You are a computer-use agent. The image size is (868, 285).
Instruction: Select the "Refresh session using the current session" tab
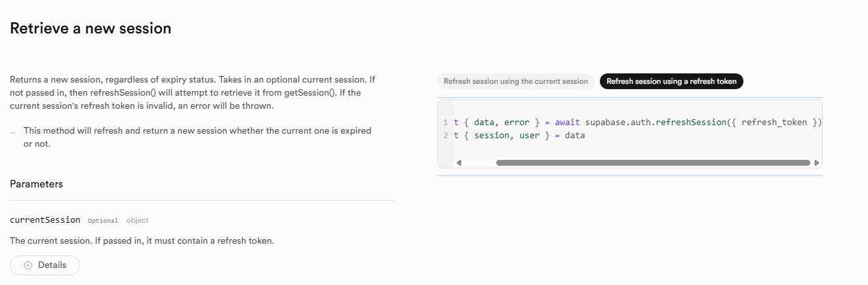tap(516, 81)
